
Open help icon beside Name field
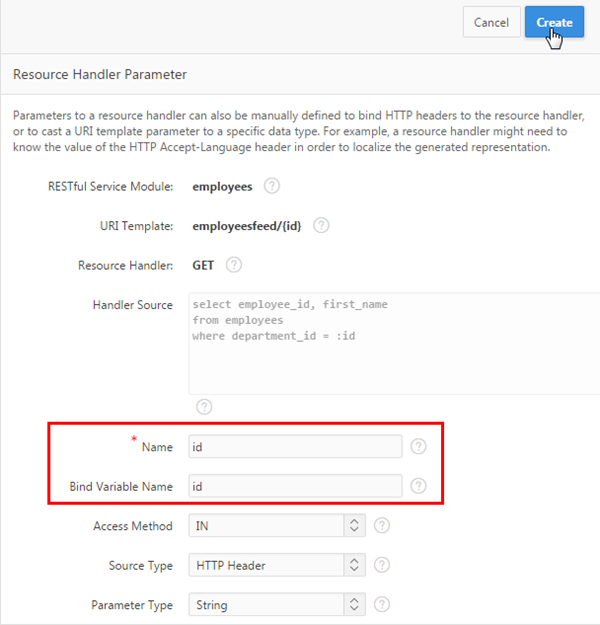[x=418, y=447]
